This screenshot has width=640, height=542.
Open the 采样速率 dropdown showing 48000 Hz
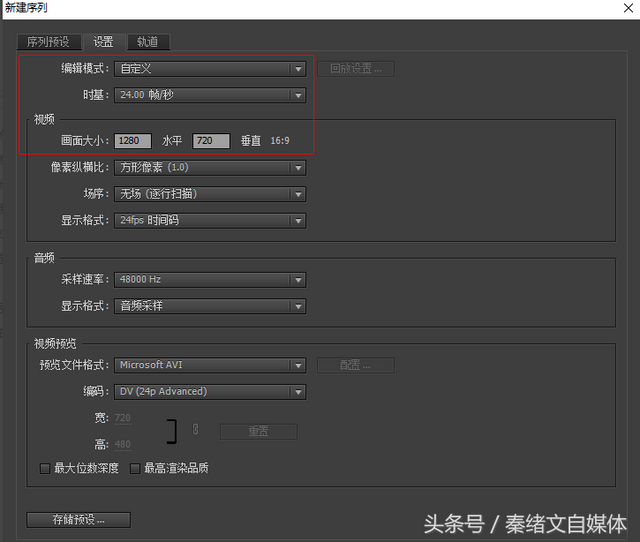(210, 280)
